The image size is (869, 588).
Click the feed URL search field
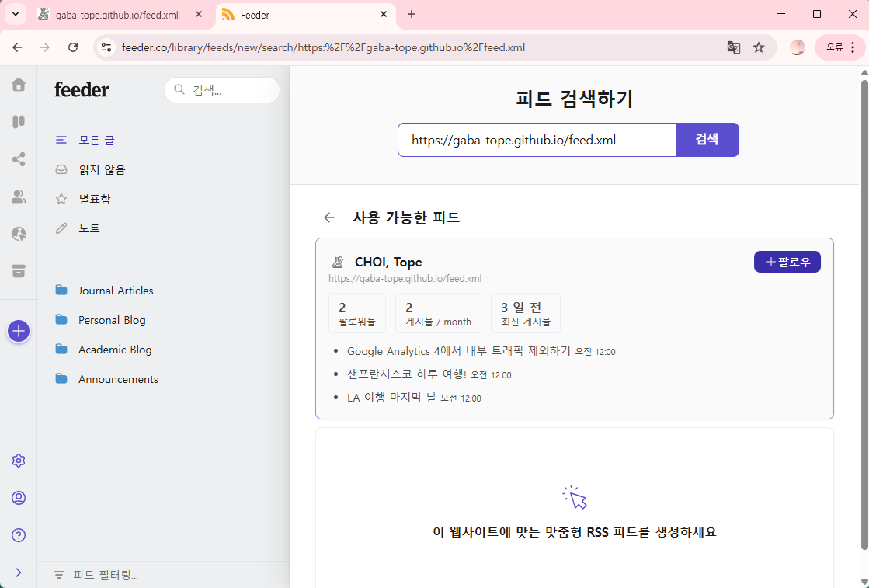tap(537, 140)
